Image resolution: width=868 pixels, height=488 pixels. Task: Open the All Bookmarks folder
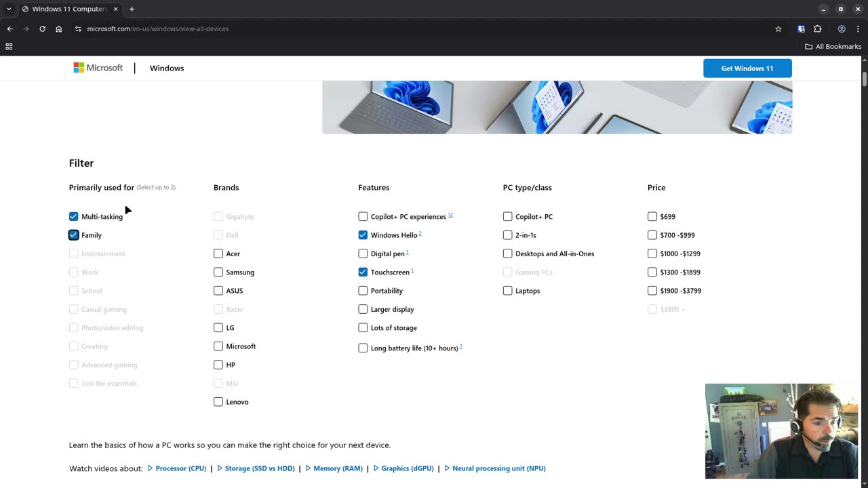(x=833, y=47)
